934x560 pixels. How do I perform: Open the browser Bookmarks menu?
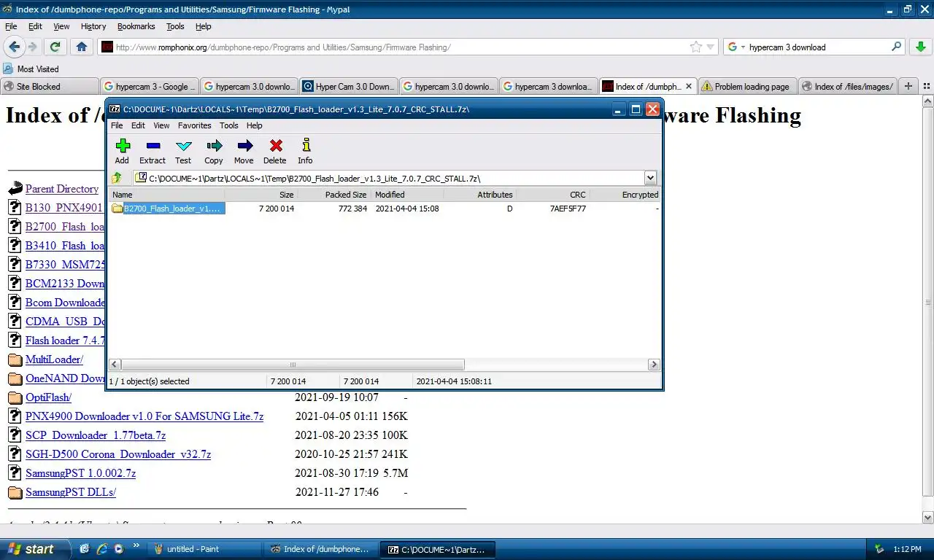(x=136, y=26)
